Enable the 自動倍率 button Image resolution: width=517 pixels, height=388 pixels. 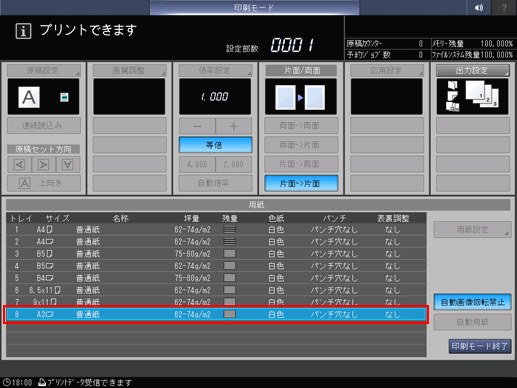pos(215,183)
